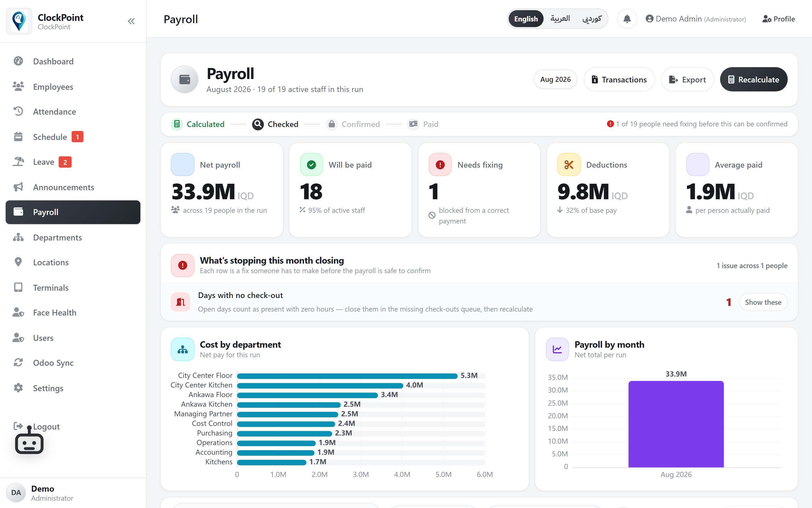Click the Users shield icon
This screenshot has height=508, width=812.
18,338
